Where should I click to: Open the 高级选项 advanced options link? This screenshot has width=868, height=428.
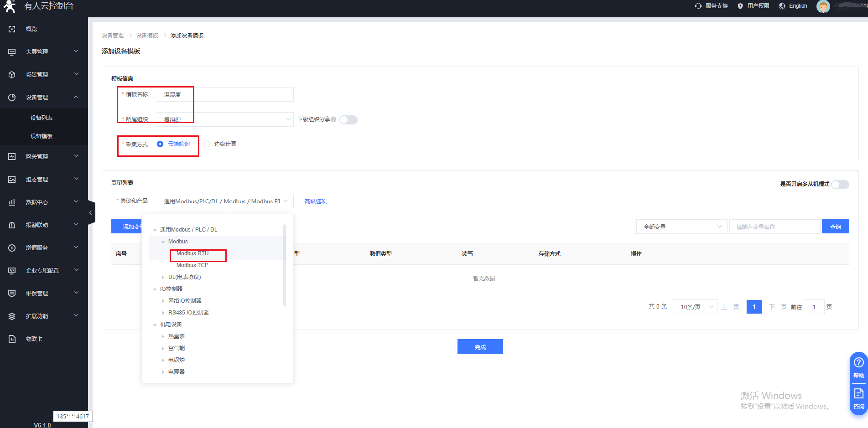(x=315, y=201)
